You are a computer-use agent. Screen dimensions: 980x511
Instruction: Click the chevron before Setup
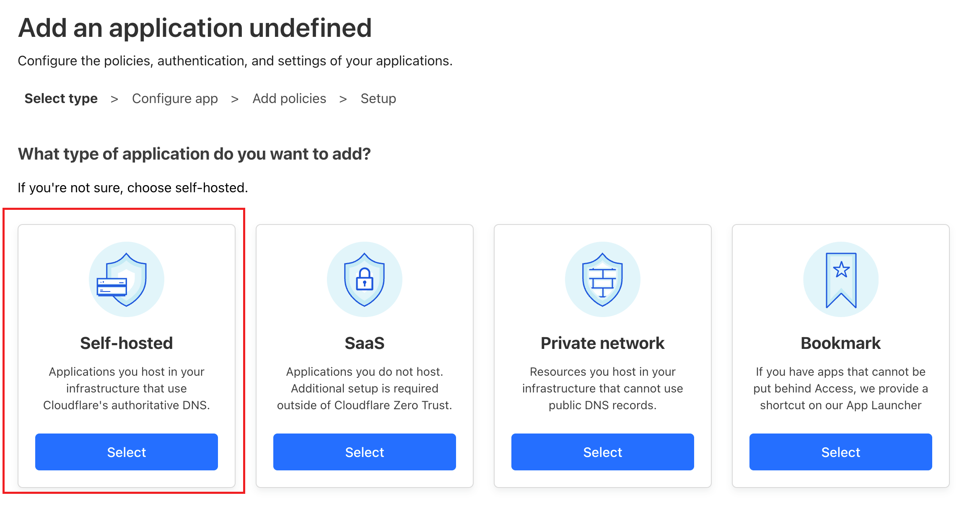[x=343, y=99]
